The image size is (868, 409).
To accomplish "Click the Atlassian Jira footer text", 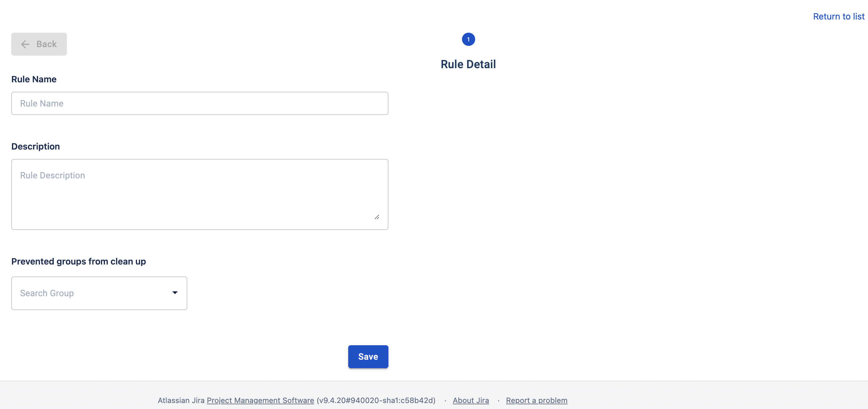I will pos(181,400).
